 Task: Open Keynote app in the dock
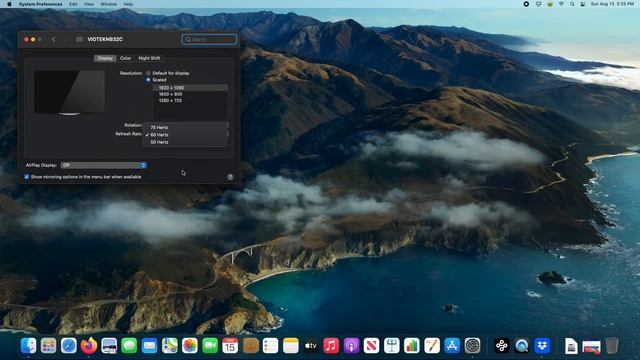[x=391, y=346]
